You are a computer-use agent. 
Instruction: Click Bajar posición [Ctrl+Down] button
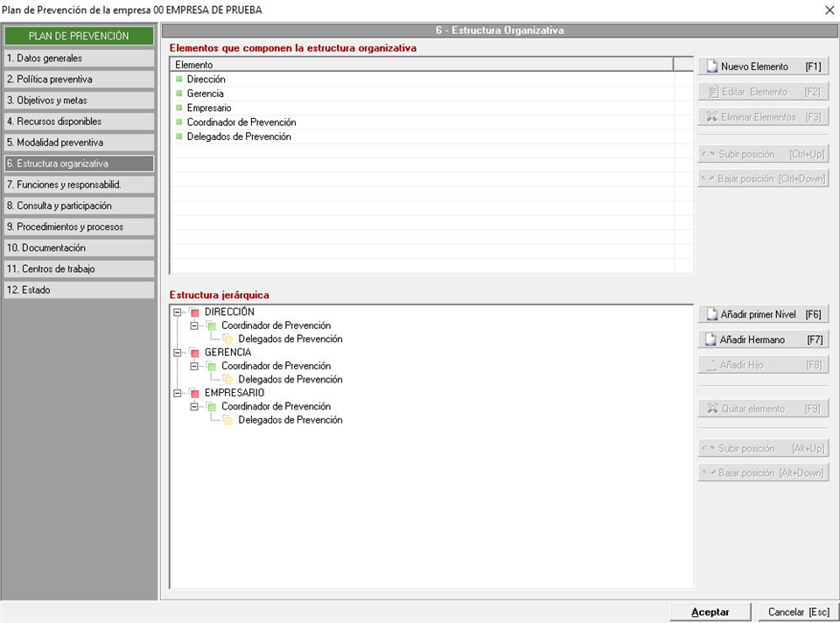[763, 178]
